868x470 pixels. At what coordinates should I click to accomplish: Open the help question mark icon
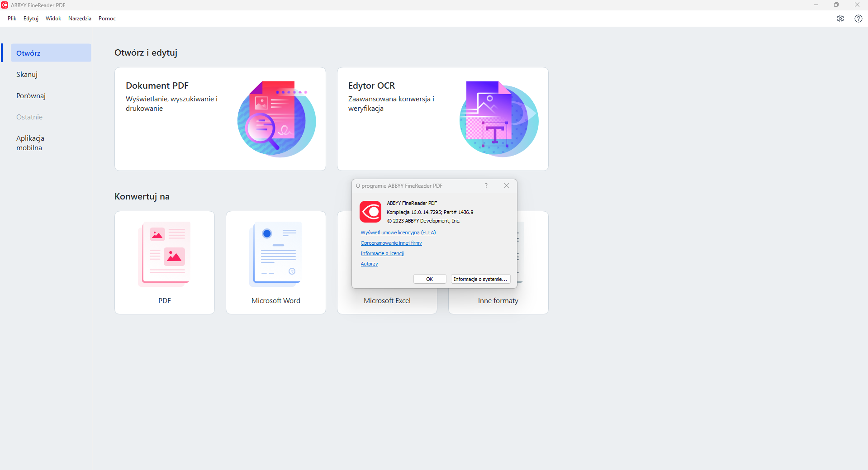858,19
